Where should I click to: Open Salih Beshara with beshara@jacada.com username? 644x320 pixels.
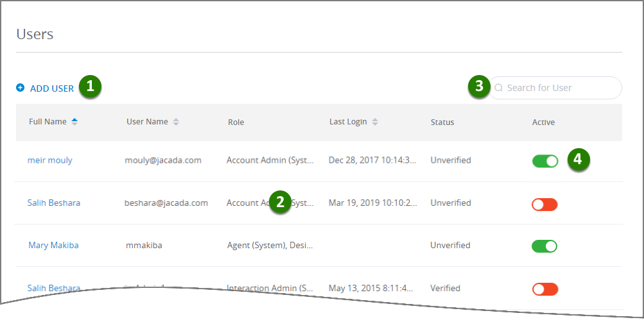click(x=54, y=203)
